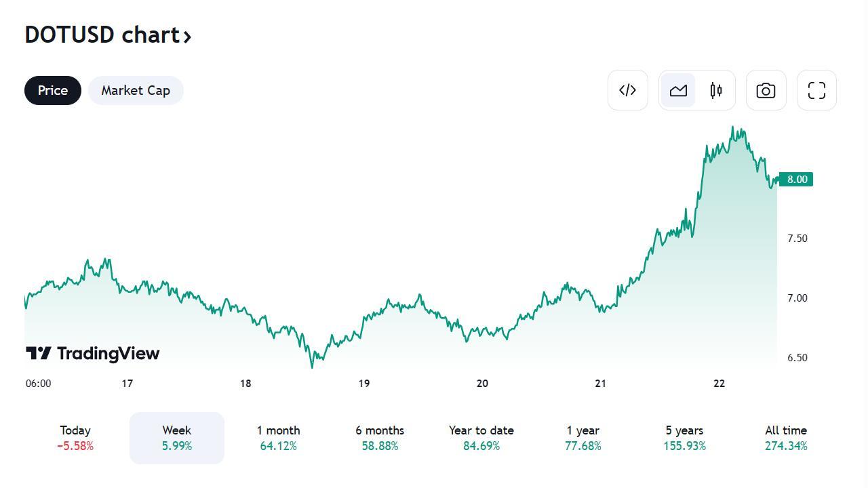Take a chart snapshot with camera icon
The height and width of the screenshot is (488, 868).
[766, 90]
